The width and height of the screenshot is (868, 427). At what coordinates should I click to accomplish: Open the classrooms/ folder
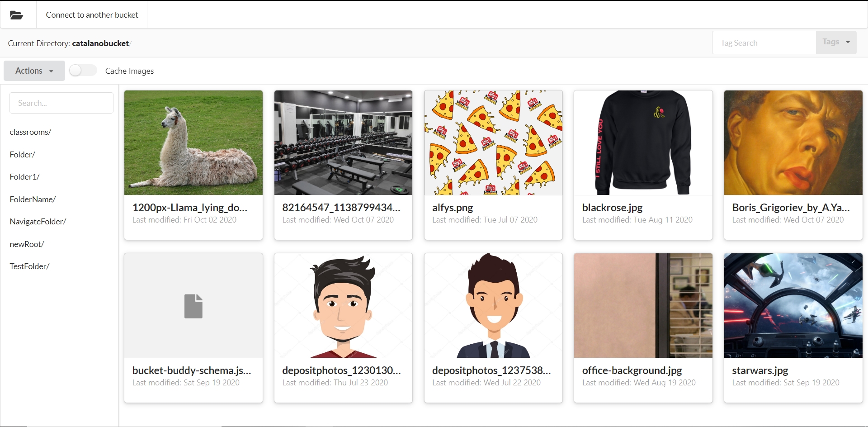[x=30, y=132]
